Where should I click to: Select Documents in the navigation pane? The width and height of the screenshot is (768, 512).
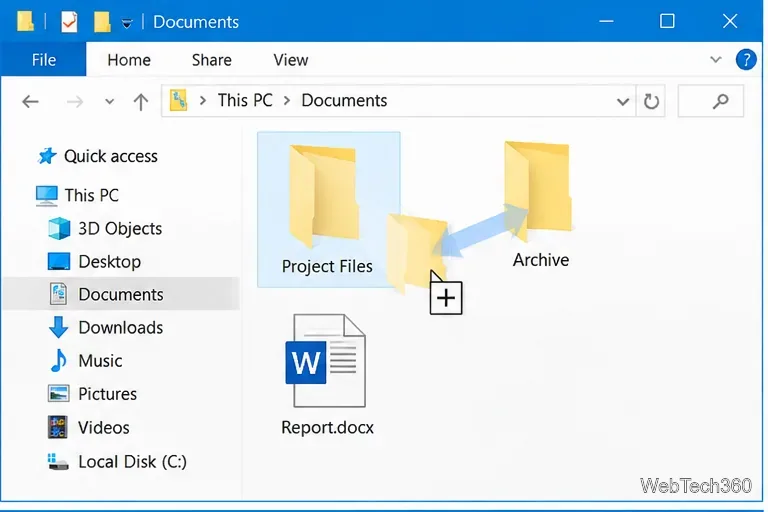tap(121, 294)
